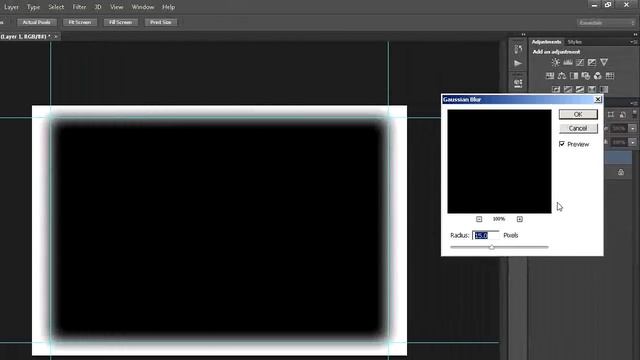The height and width of the screenshot is (360, 640).
Task: Add a Curves adjustment
Action: click(580, 62)
